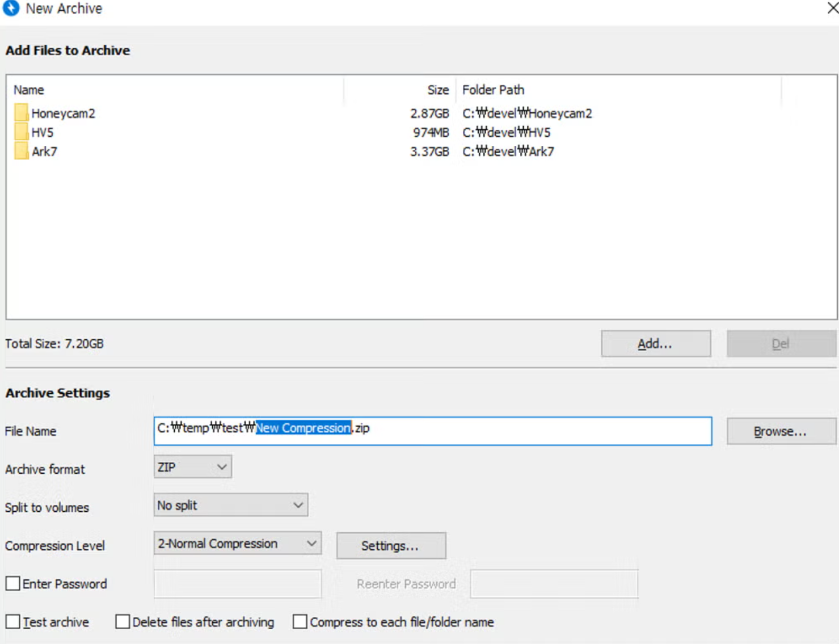Image resolution: width=839 pixels, height=644 pixels.
Task: Click the Del button
Action: [781, 344]
